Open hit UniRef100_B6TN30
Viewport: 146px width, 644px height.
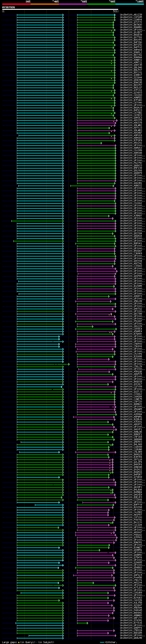point(131,25)
